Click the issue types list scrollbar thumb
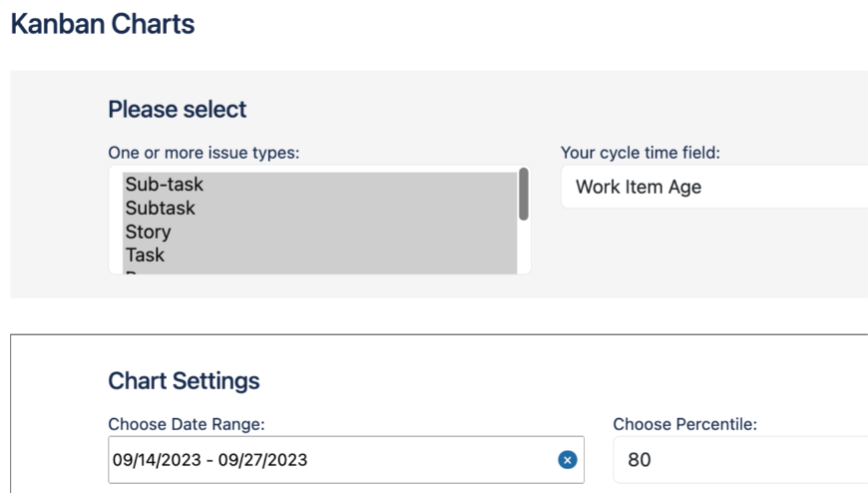 (x=524, y=194)
